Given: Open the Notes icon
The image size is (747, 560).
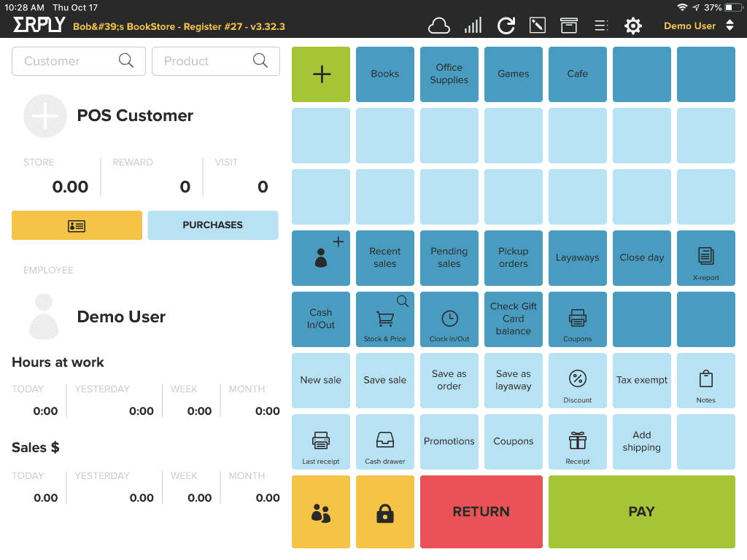Looking at the screenshot, I should point(705,380).
